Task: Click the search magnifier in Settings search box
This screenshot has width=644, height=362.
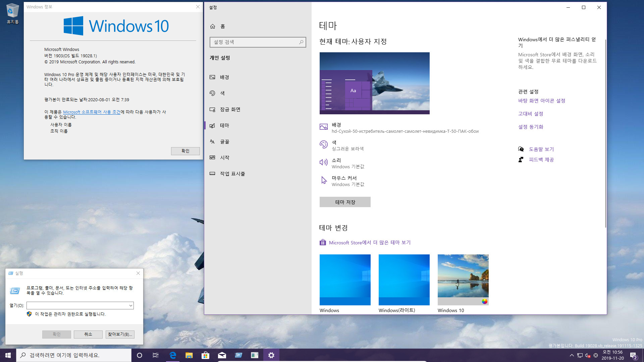Action: tap(301, 42)
